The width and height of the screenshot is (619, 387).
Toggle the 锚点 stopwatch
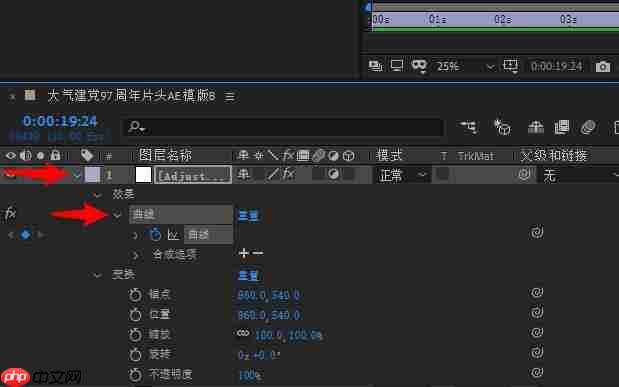(x=135, y=295)
